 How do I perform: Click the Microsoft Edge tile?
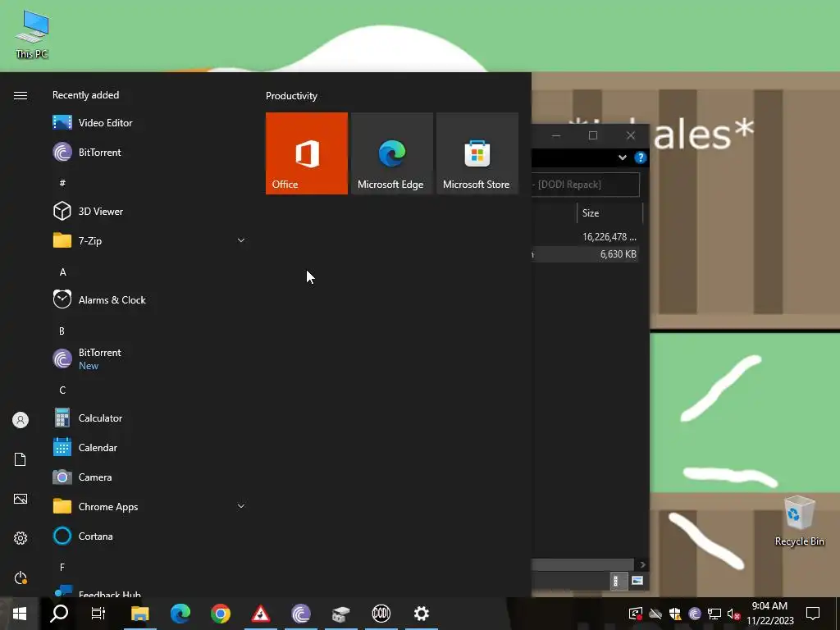click(x=391, y=153)
